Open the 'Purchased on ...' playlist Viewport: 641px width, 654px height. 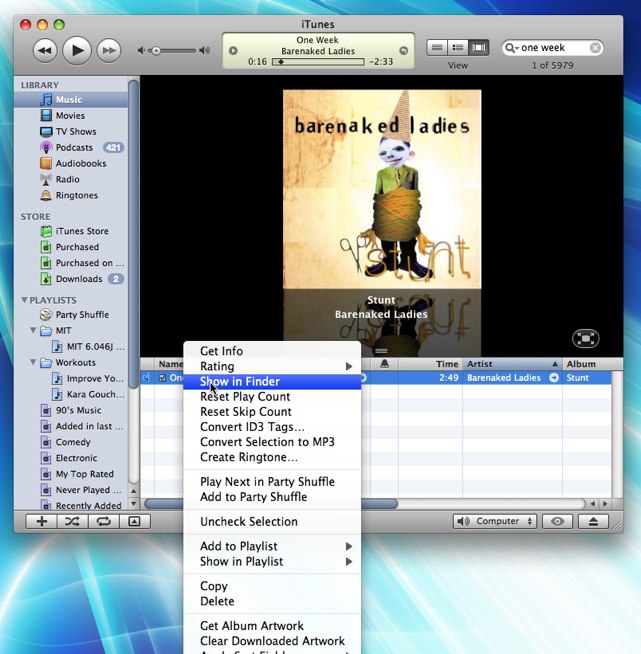point(71,263)
